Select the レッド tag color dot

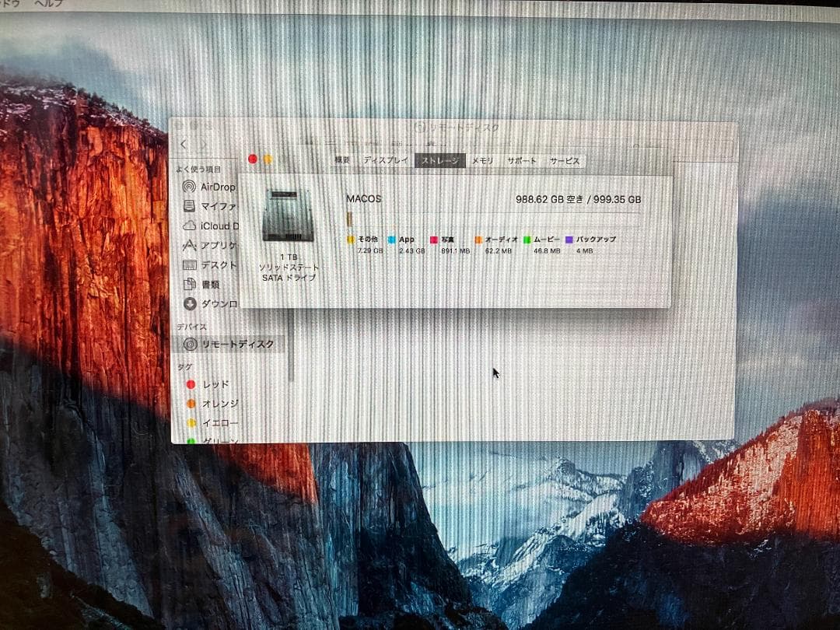[x=192, y=383]
